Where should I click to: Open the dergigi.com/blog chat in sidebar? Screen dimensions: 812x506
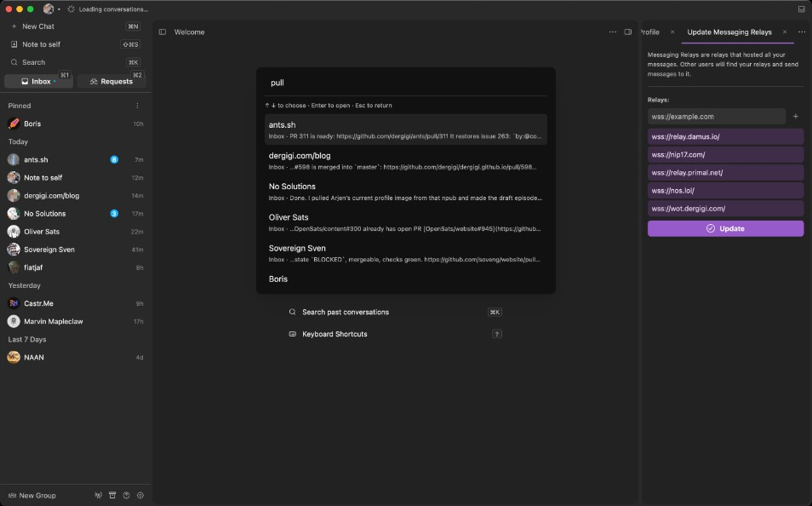76,196
